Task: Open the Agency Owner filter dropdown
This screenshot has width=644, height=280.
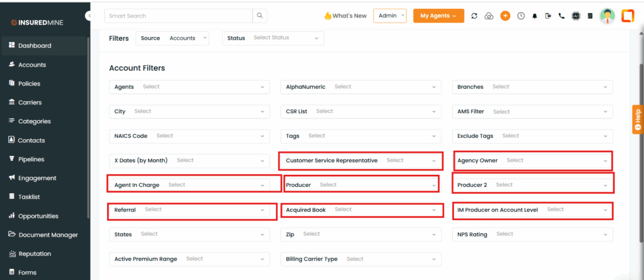Action: pyautogui.click(x=533, y=160)
